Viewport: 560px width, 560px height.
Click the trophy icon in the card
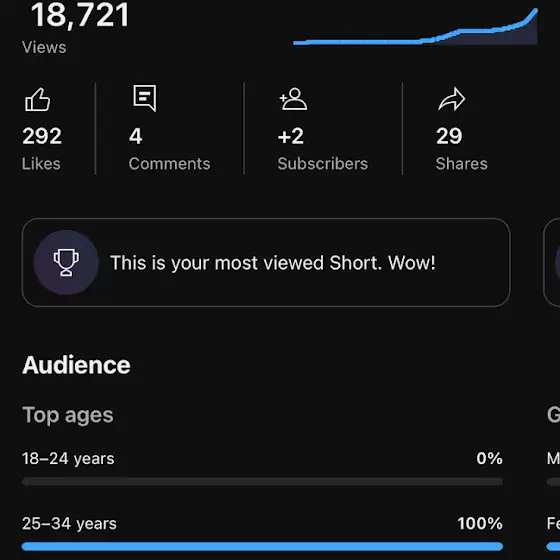66,262
